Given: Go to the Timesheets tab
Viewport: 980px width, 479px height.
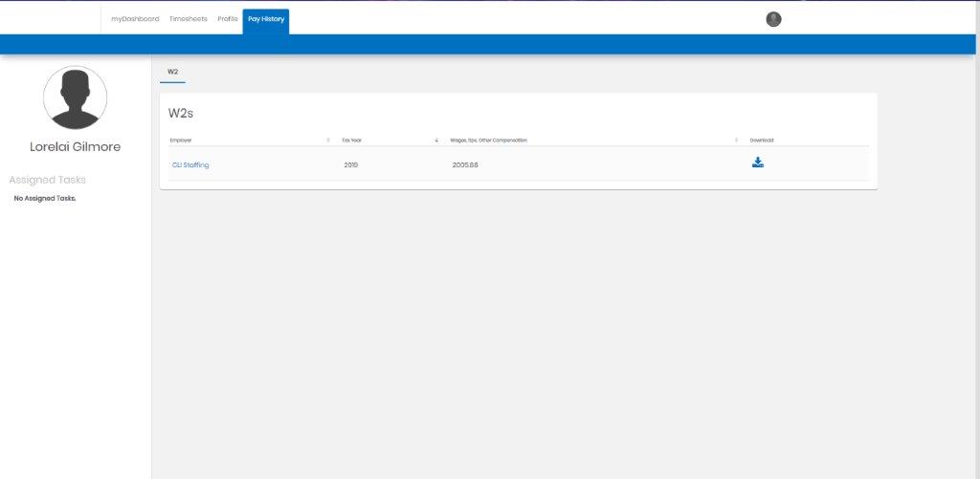Looking at the screenshot, I should 188,19.
